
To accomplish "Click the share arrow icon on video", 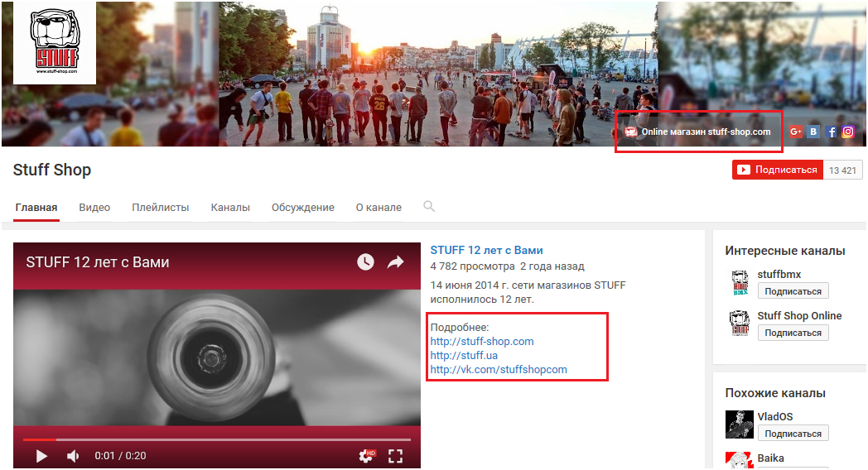I will point(395,262).
